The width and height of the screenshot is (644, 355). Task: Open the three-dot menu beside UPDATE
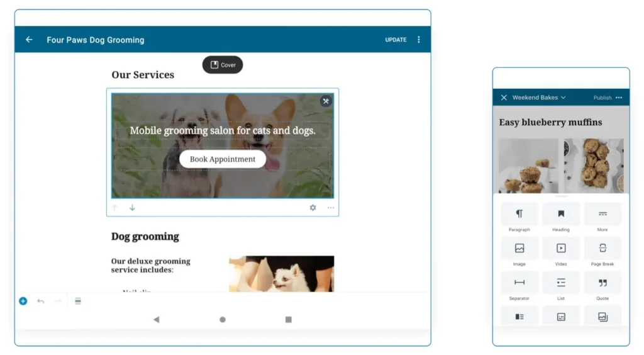[x=418, y=40]
